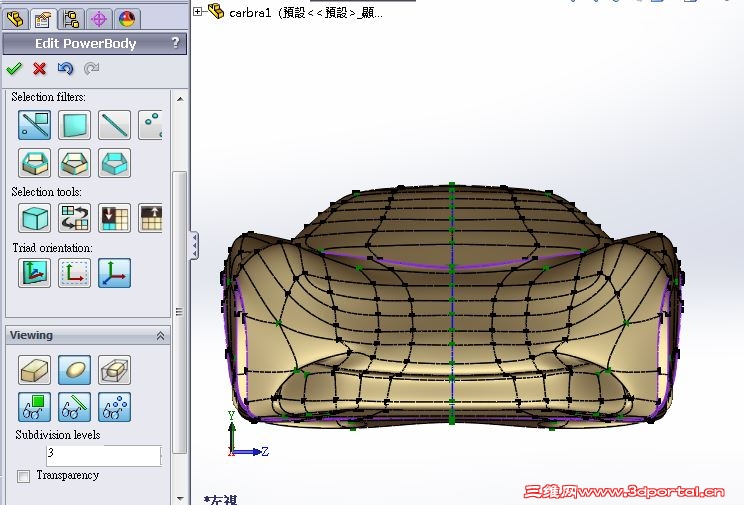Collapse the Viewing section
Screen dimensions: 744x505
click(160, 336)
